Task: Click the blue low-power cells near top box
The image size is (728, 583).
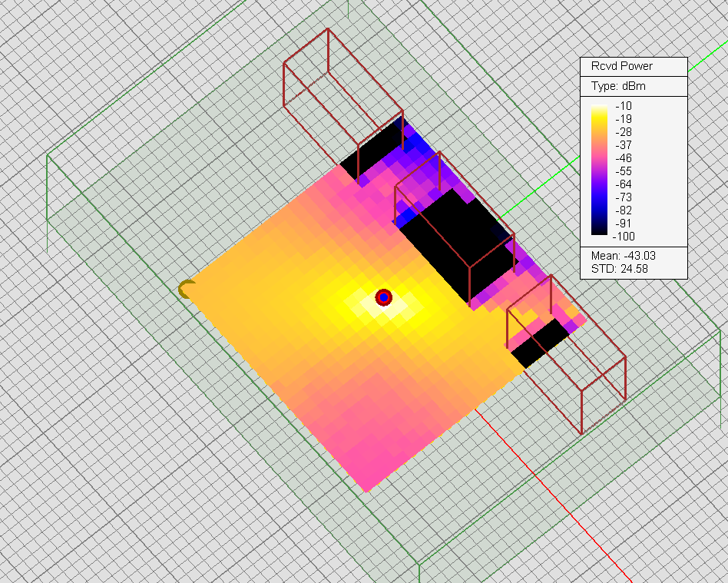Action: [x=419, y=146]
